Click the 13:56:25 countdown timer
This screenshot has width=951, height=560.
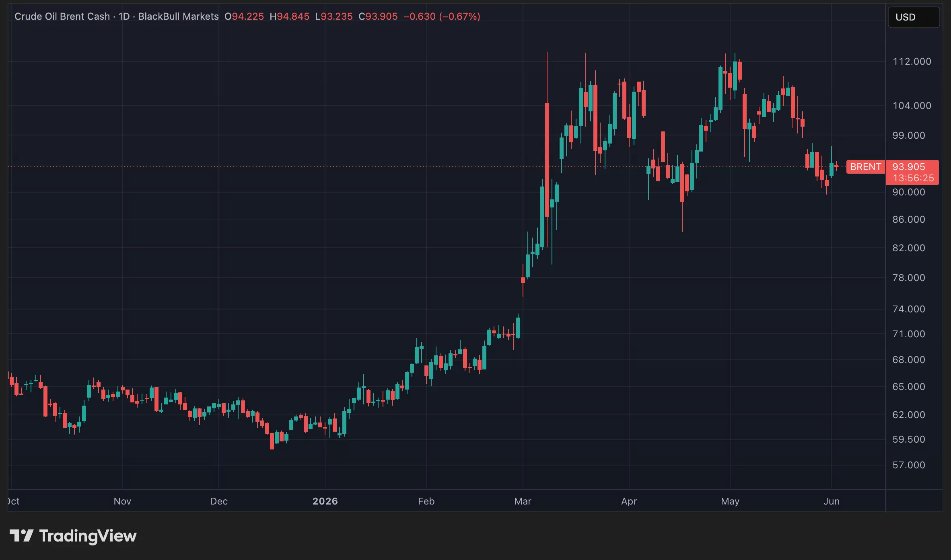(913, 178)
